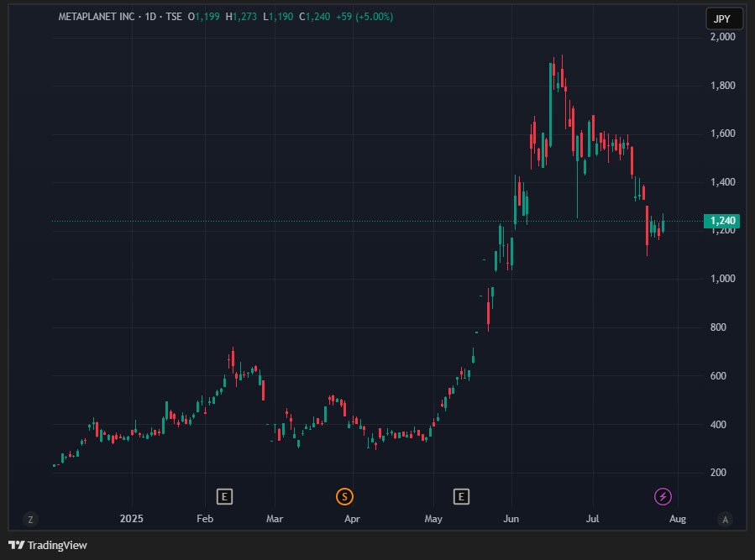Click the 2025 time axis label

pos(132,519)
